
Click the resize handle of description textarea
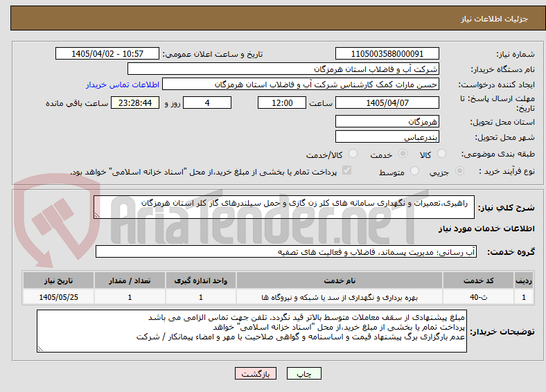pos(97,215)
